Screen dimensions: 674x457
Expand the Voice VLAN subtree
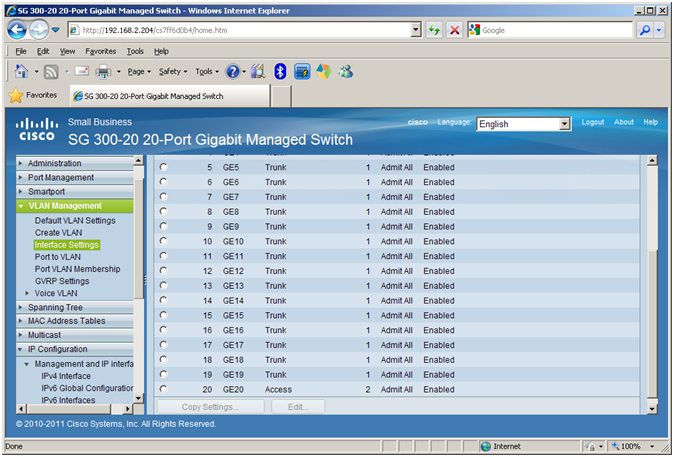point(27,293)
